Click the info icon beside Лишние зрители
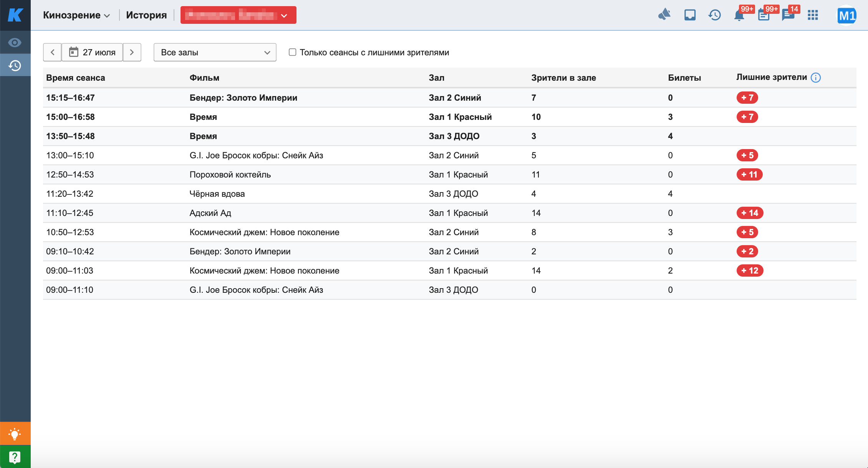Viewport: 868px width, 468px height. tap(816, 78)
